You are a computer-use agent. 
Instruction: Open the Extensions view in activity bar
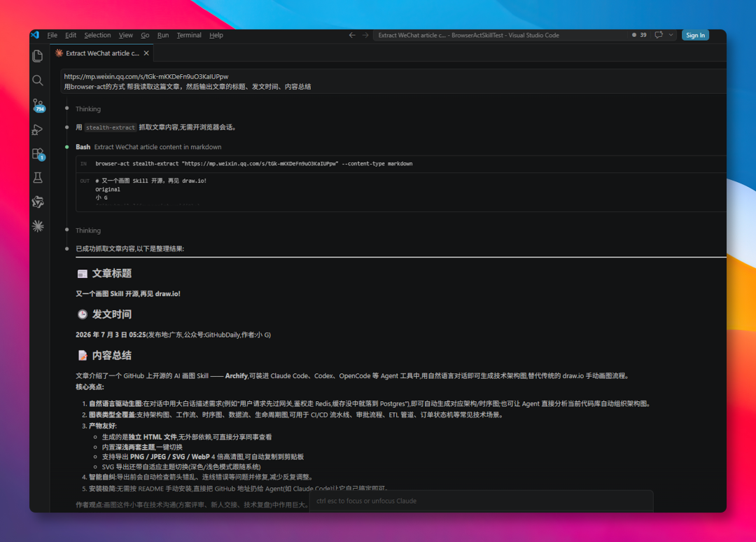(38, 154)
